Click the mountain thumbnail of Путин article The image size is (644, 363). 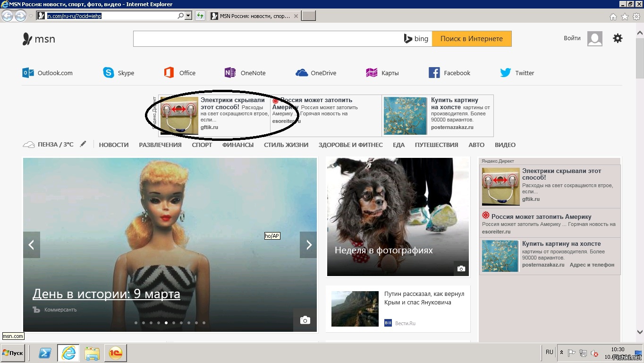[355, 309]
